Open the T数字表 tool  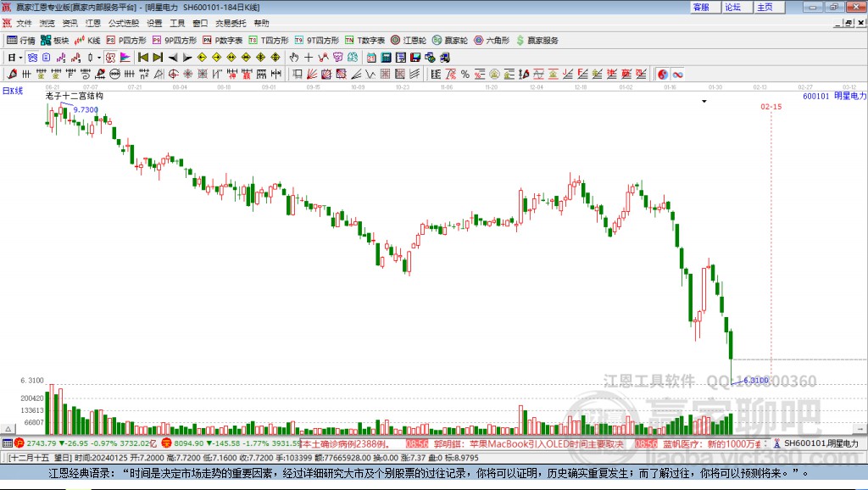click(364, 41)
